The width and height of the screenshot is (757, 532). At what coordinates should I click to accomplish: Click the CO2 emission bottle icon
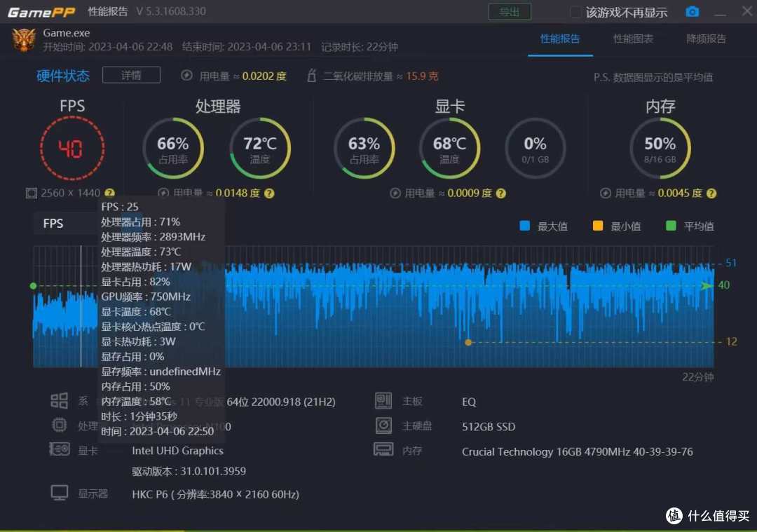[312, 75]
